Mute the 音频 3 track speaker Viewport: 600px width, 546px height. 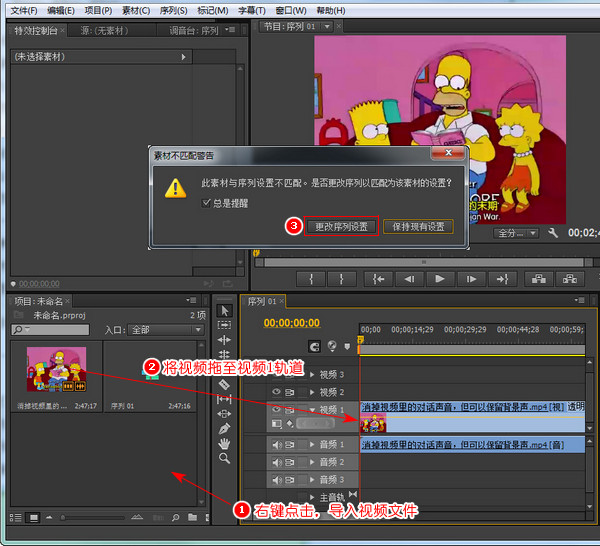tap(277, 479)
